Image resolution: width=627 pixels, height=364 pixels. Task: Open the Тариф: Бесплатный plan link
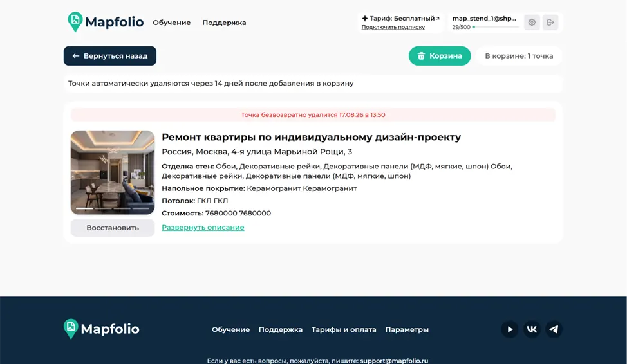[x=400, y=19]
